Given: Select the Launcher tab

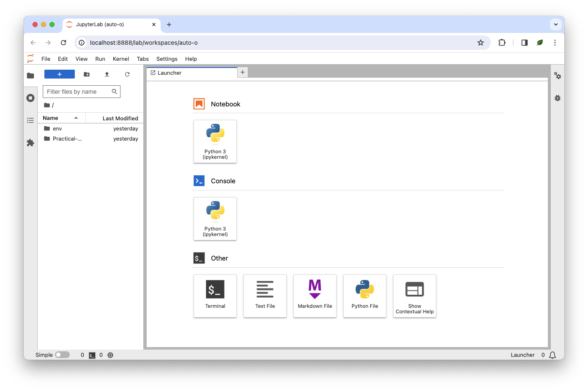Looking at the screenshot, I should point(192,73).
